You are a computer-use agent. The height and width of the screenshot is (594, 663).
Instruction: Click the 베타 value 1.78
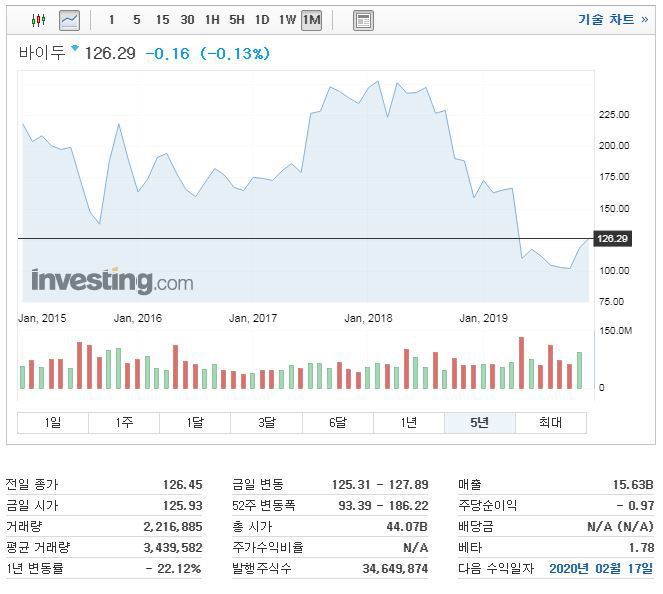(x=641, y=548)
